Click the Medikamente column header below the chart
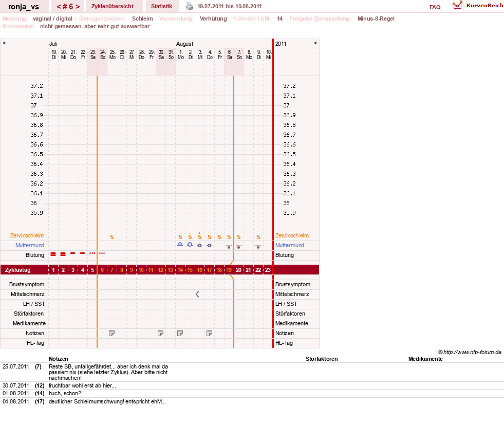 click(x=425, y=359)
